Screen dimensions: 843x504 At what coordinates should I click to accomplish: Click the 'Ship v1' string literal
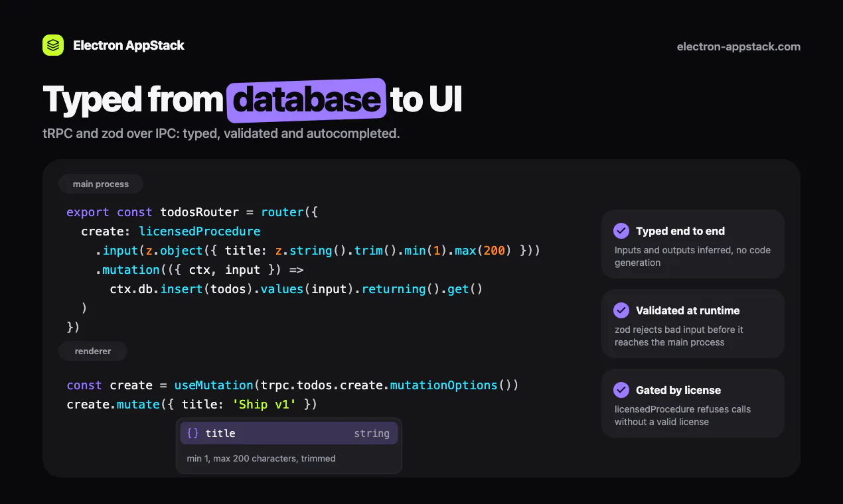coord(264,405)
